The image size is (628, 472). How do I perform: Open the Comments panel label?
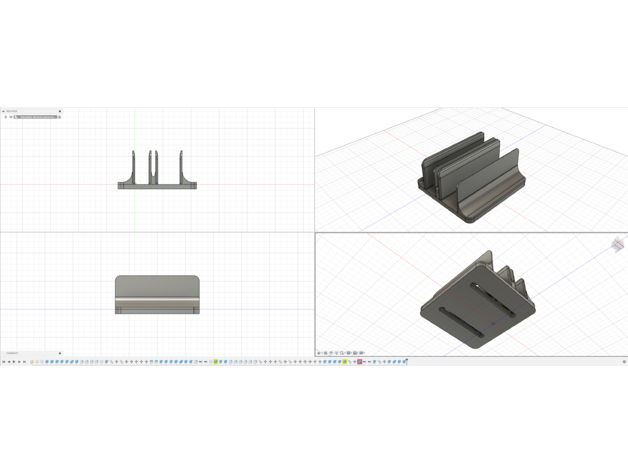[x=14, y=353]
